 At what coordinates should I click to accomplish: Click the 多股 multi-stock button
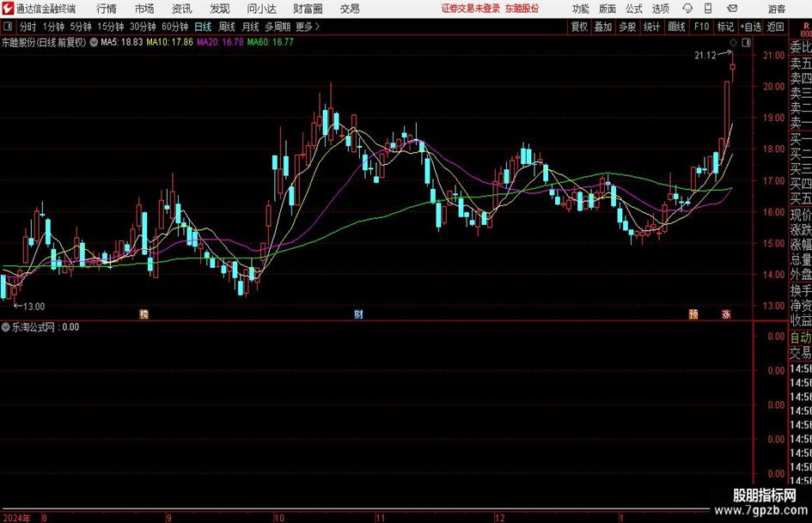click(627, 27)
